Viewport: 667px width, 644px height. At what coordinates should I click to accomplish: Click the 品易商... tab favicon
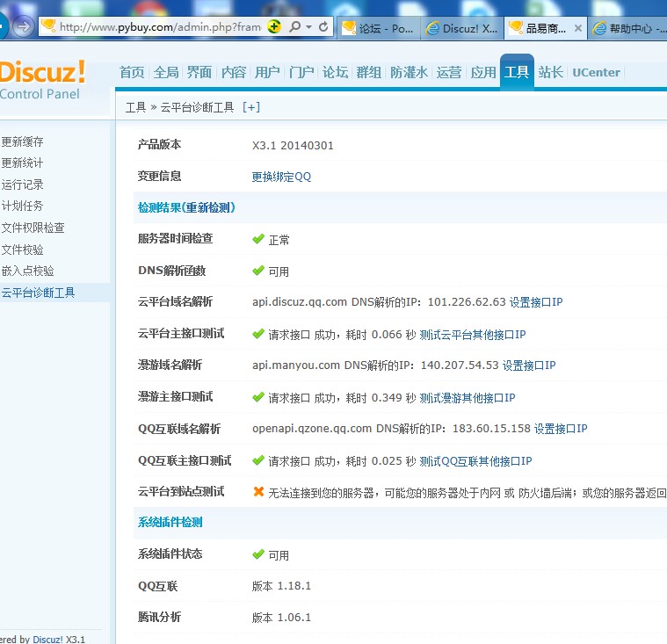tap(516, 28)
